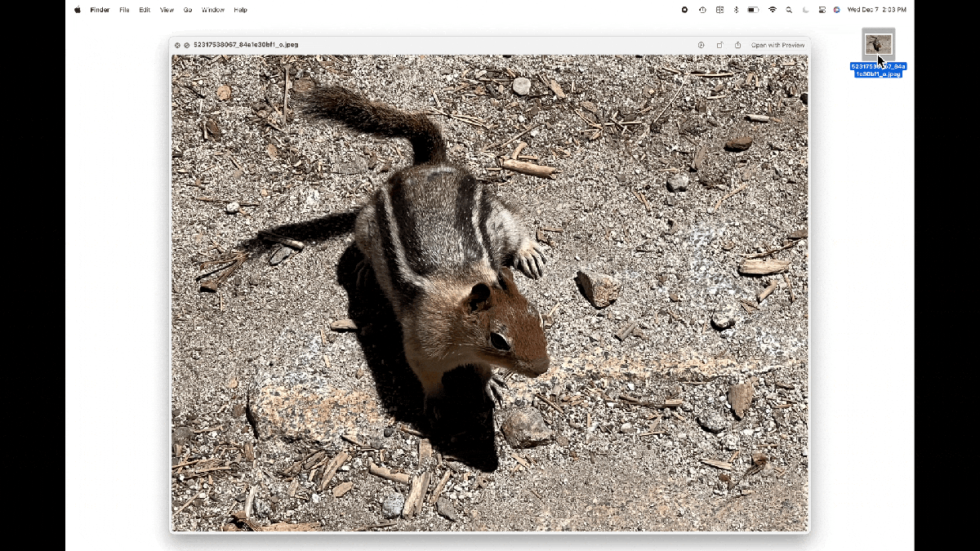Click the Markup icon in Quick Look
The width and height of the screenshot is (980, 551).
pos(701,45)
